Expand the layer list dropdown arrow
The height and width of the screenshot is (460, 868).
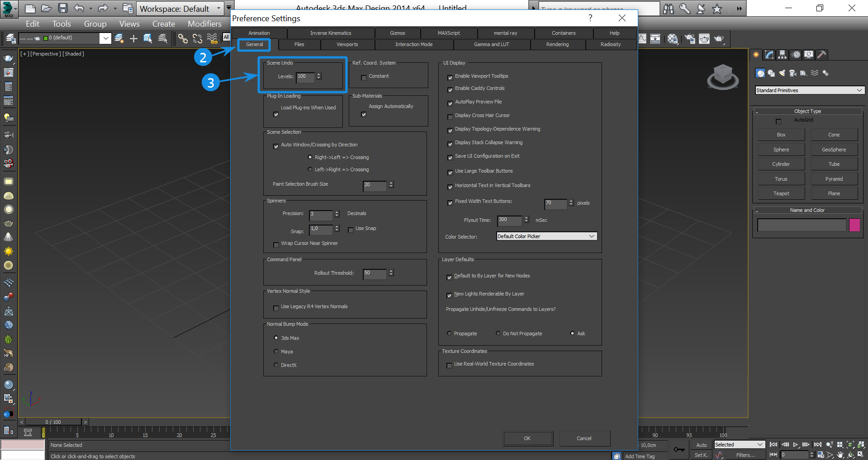pos(105,38)
